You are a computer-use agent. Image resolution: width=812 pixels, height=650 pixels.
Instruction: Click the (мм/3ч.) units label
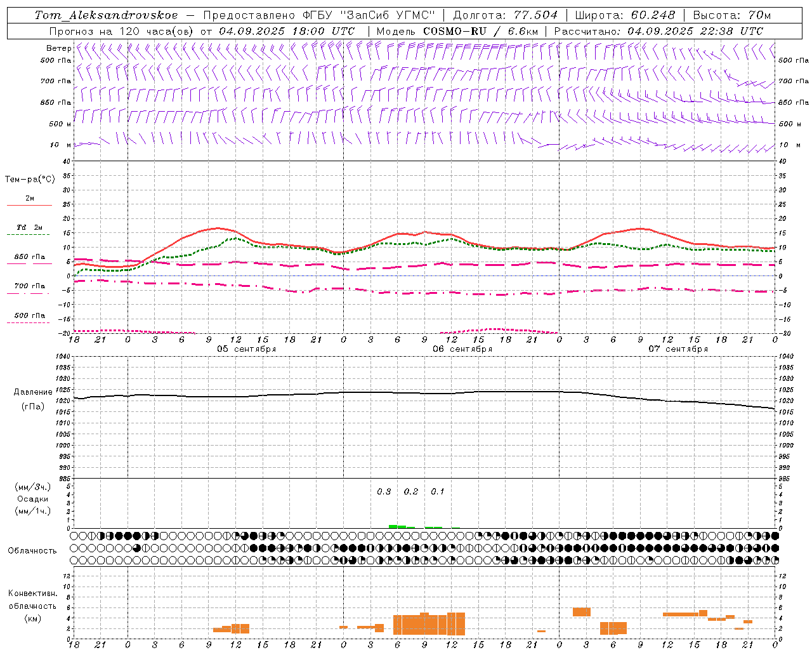pos(32,487)
